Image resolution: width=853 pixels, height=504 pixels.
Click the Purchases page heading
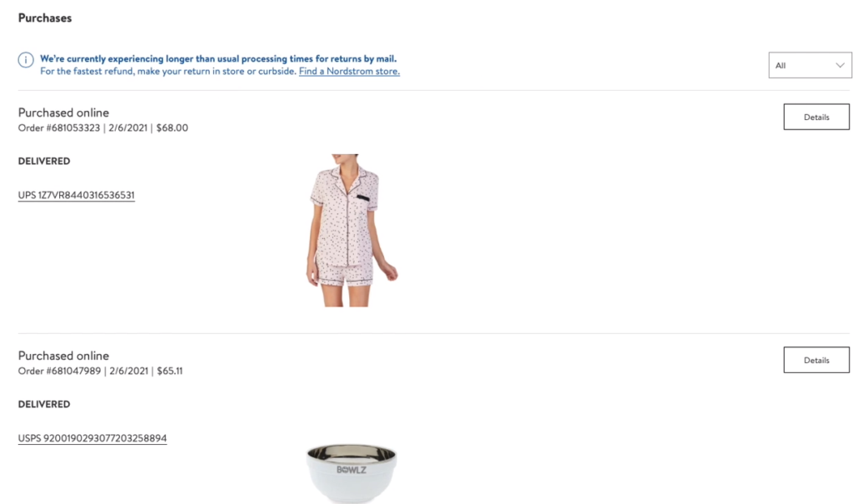coord(45,18)
